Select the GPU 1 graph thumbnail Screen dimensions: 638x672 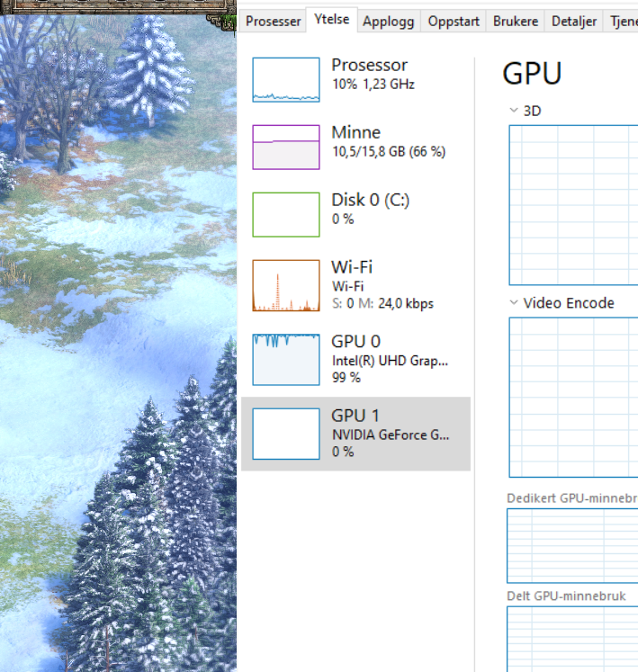pos(286,434)
